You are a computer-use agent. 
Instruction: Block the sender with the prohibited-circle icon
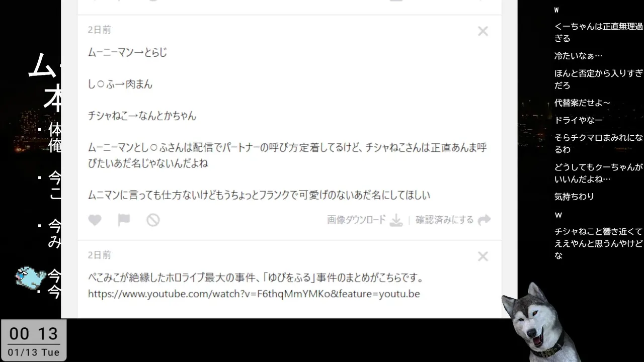point(153,220)
